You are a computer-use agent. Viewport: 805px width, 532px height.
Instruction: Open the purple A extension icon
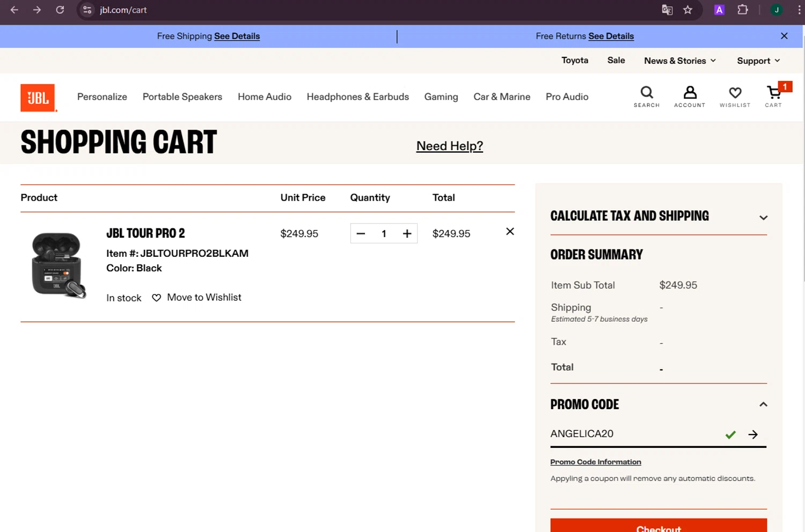pyautogui.click(x=719, y=10)
